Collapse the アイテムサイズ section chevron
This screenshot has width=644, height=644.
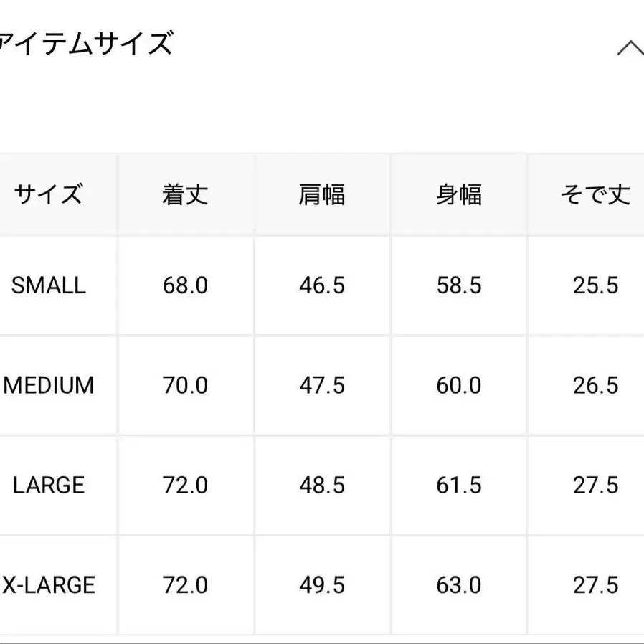[632, 48]
